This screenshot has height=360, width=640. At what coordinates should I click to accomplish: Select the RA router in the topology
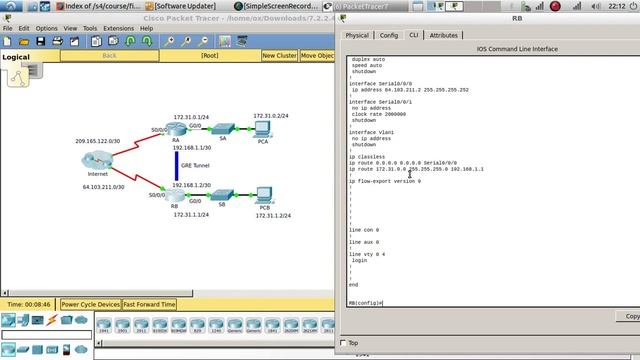[x=176, y=129]
